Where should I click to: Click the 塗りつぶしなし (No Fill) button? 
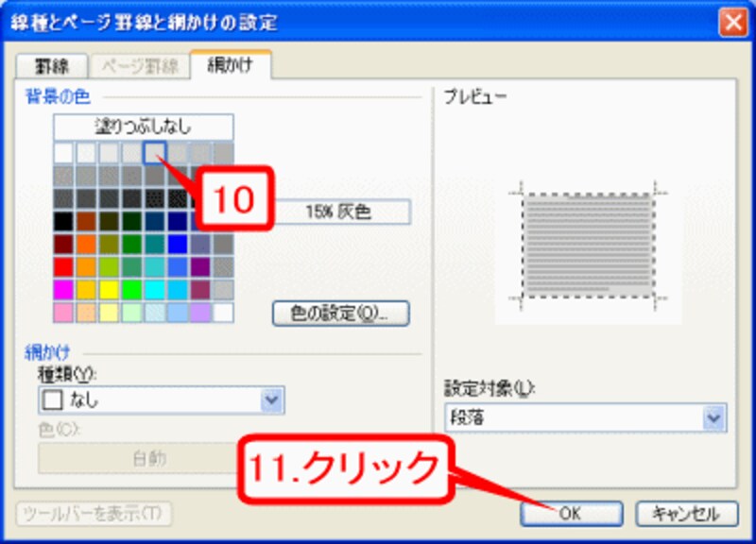coord(143,126)
